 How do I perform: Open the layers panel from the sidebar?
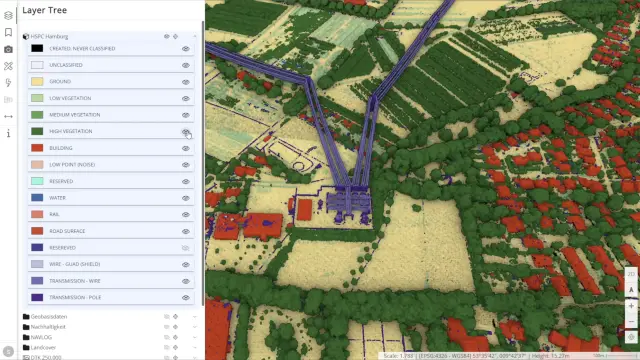(x=8, y=16)
